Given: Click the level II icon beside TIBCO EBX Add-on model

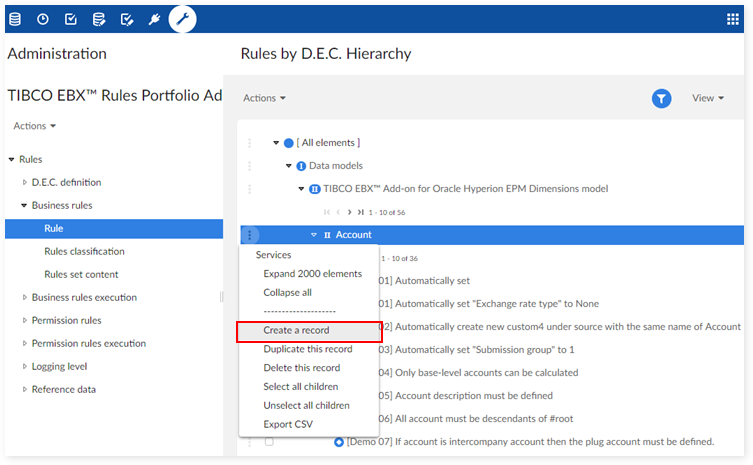Looking at the screenshot, I should [315, 189].
